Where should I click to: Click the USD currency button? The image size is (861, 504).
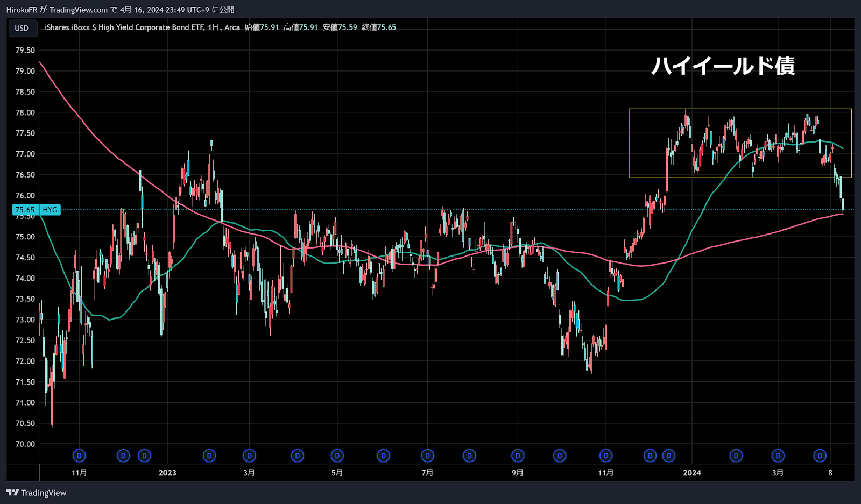click(x=22, y=28)
